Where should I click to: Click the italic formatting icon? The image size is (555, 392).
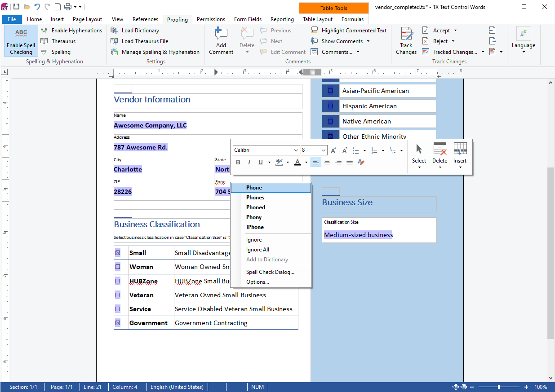click(249, 163)
